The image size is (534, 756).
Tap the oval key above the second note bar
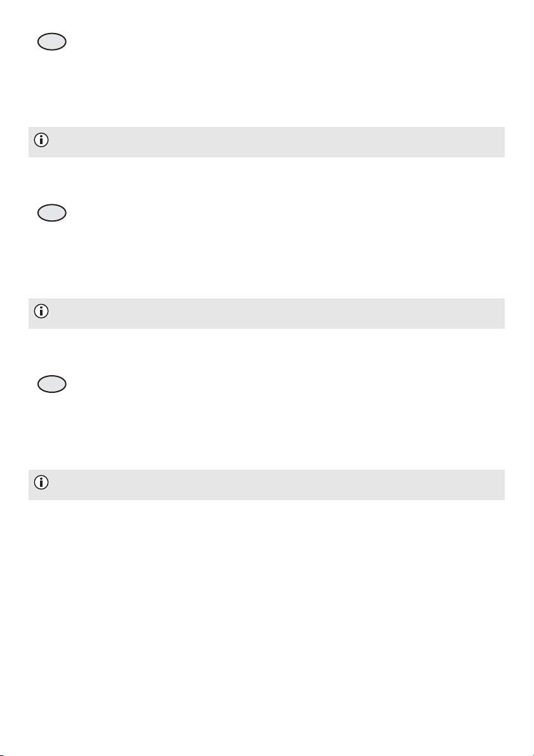pos(51,213)
